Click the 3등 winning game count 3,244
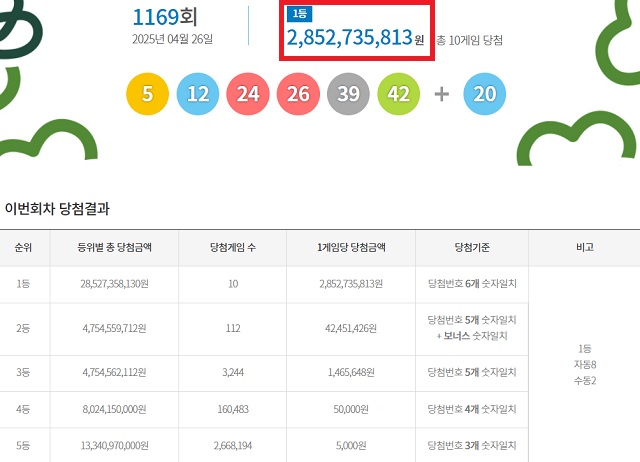Screen dimensions: 640x462 click(232, 371)
